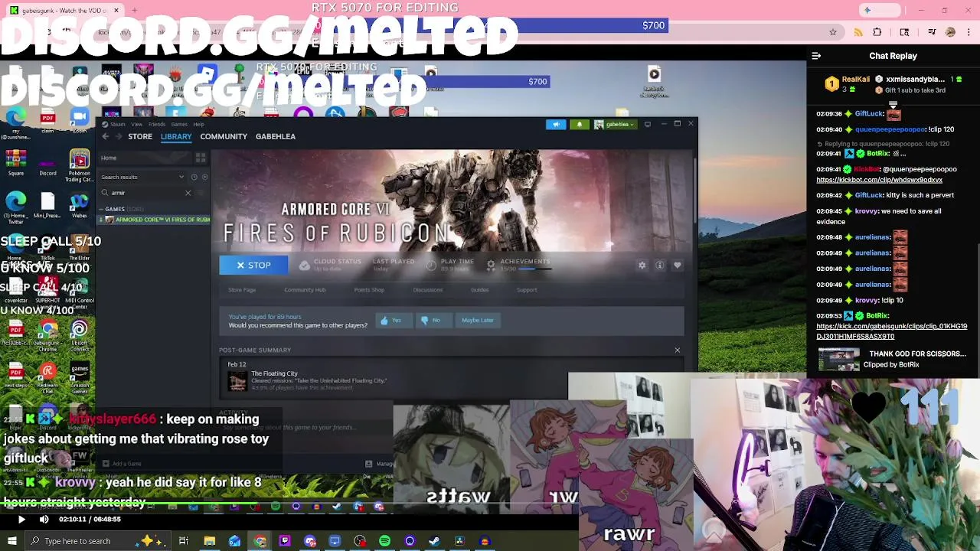The width and height of the screenshot is (980, 551).
Task: Go back with Steam's back arrow
Action: tap(106, 136)
